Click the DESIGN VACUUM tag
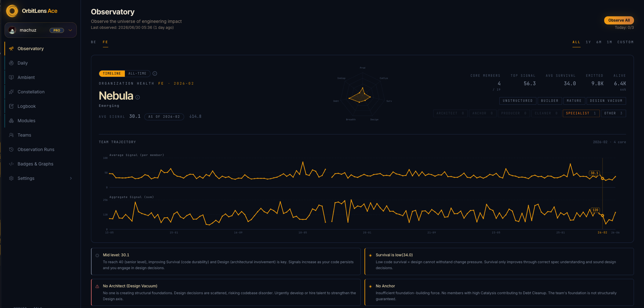Image resolution: width=644 pixels, height=308 pixels. pyautogui.click(x=606, y=101)
